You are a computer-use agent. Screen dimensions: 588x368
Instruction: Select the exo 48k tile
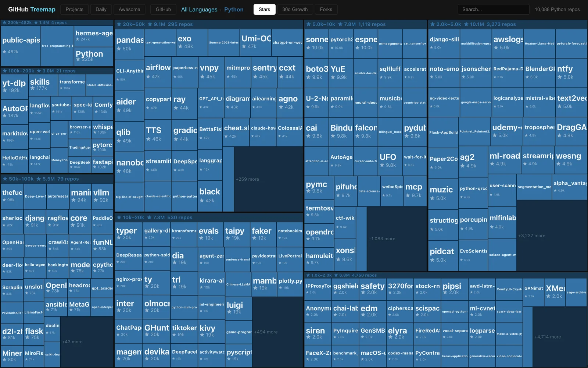point(192,43)
